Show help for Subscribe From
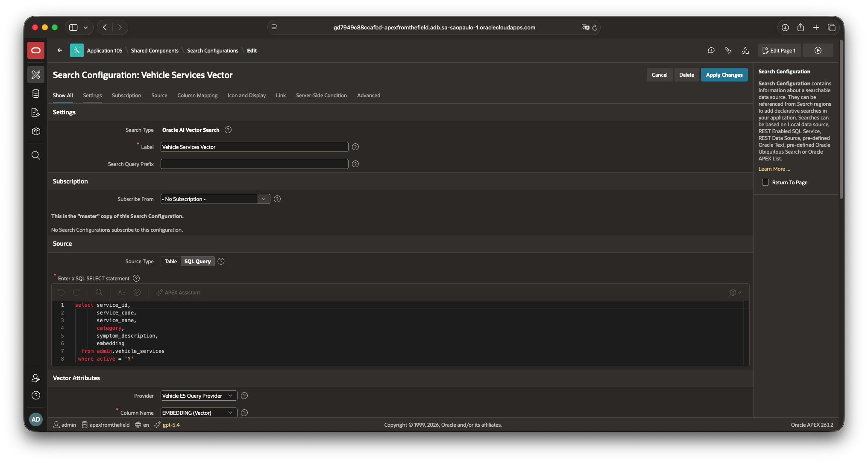This screenshot has height=463, width=868. click(277, 199)
